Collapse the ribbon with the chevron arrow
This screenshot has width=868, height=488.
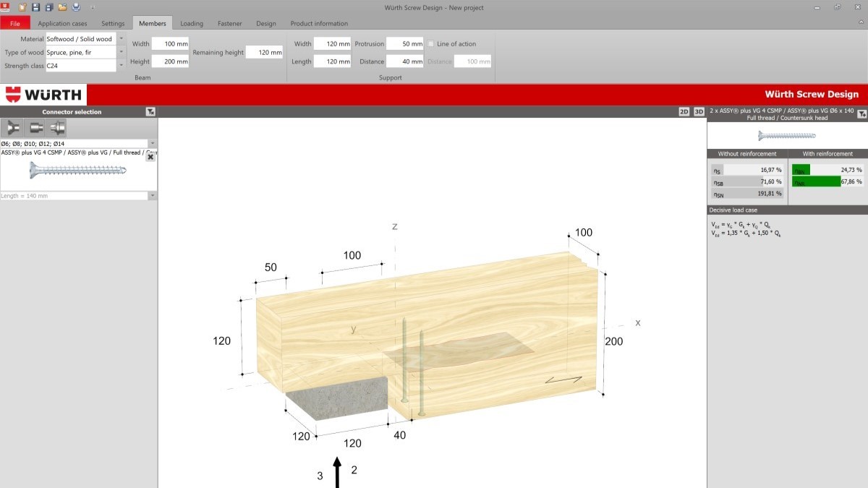pos(861,23)
